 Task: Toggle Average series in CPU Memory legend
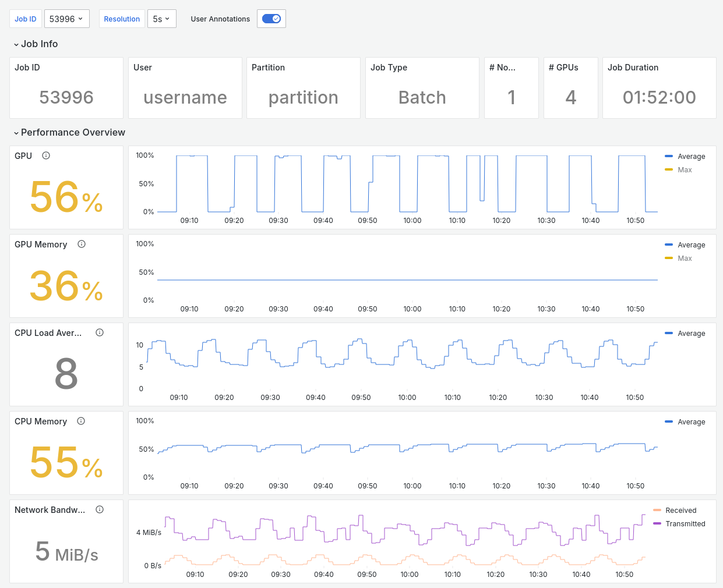click(x=692, y=422)
